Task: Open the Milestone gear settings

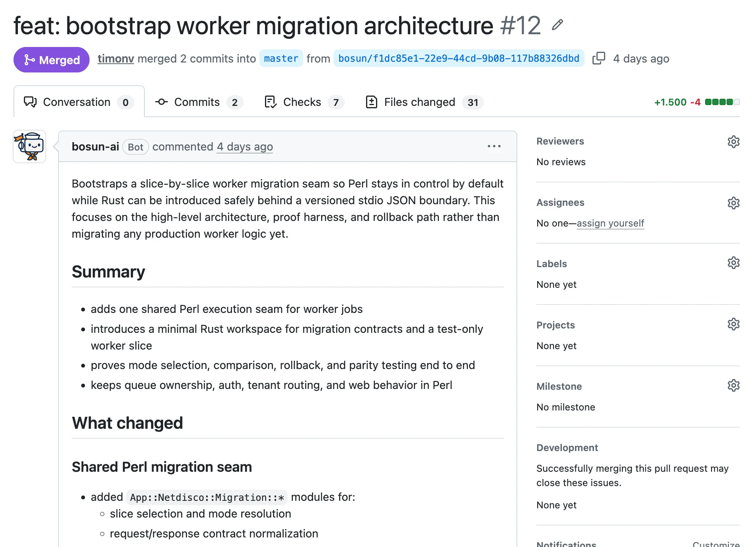Action: coord(733,385)
